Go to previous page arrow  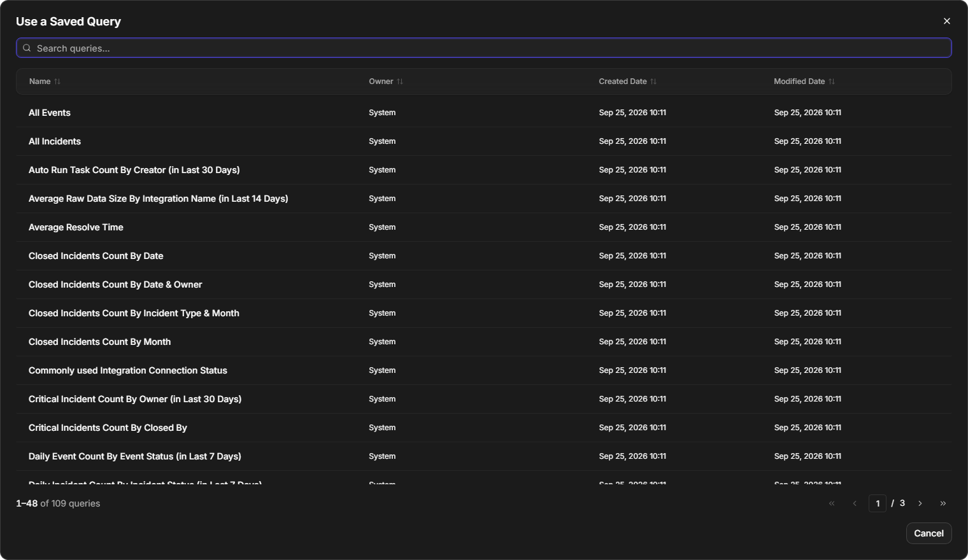855,503
